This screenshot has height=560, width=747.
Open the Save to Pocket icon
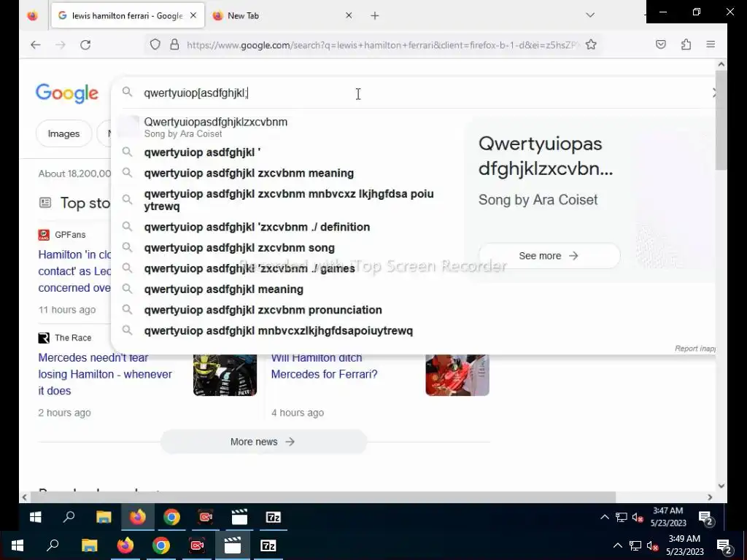pyautogui.click(x=661, y=44)
